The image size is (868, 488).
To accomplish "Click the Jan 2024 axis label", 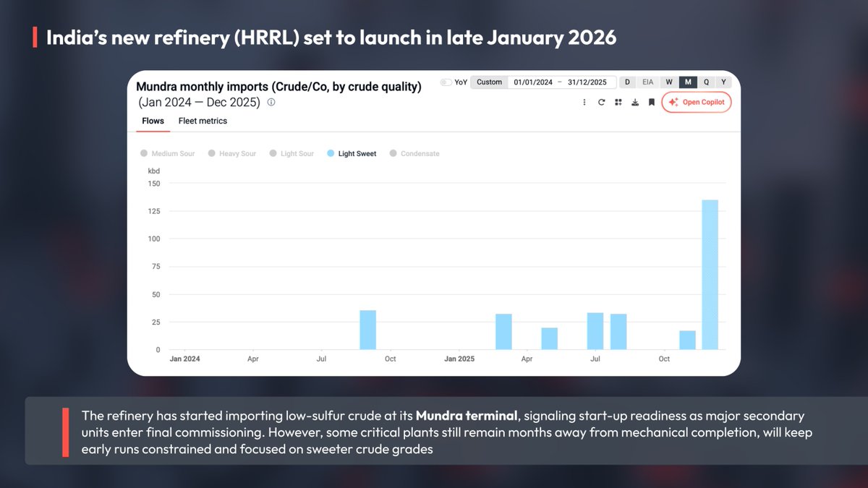I will [184, 359].
